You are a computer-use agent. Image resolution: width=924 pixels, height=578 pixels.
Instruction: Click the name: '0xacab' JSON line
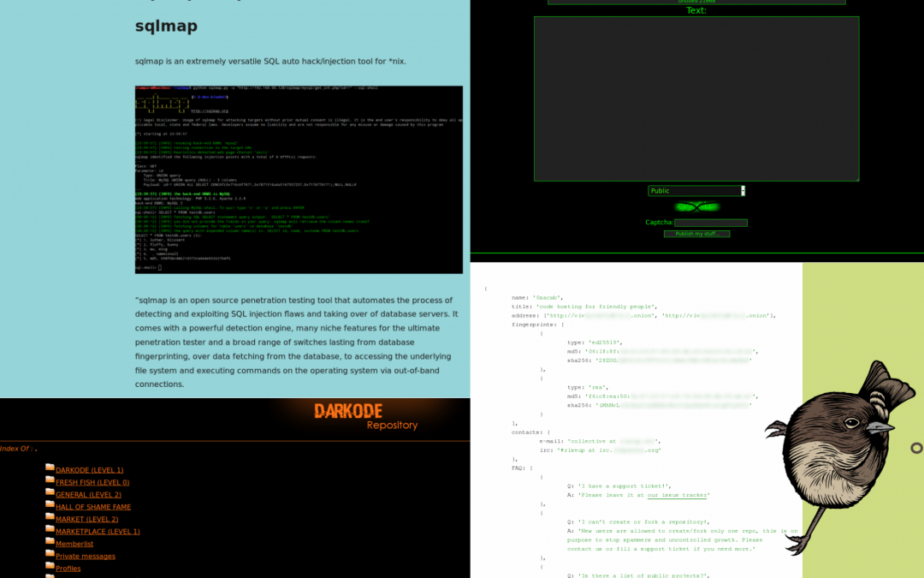coord(536,298)
